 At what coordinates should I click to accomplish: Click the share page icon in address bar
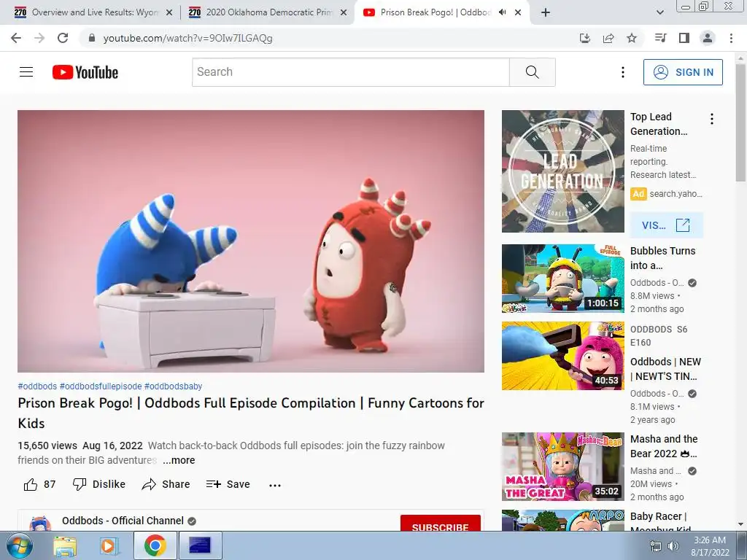point(608,38)
